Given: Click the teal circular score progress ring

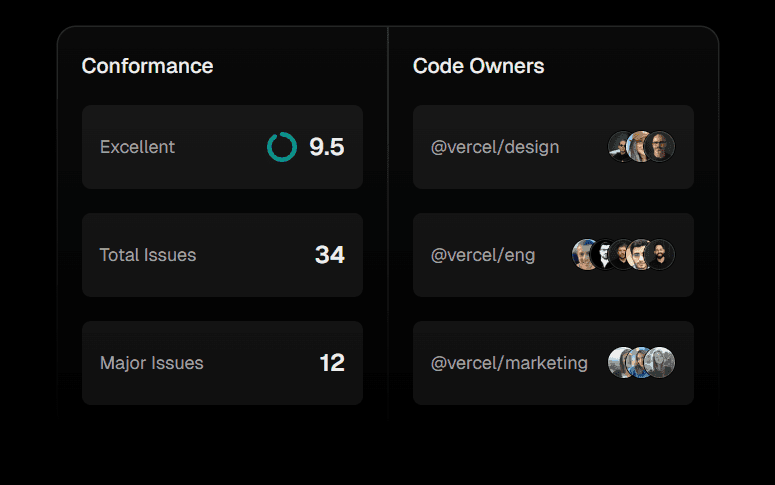Looking at the screenshot, I should coord(282,147).
